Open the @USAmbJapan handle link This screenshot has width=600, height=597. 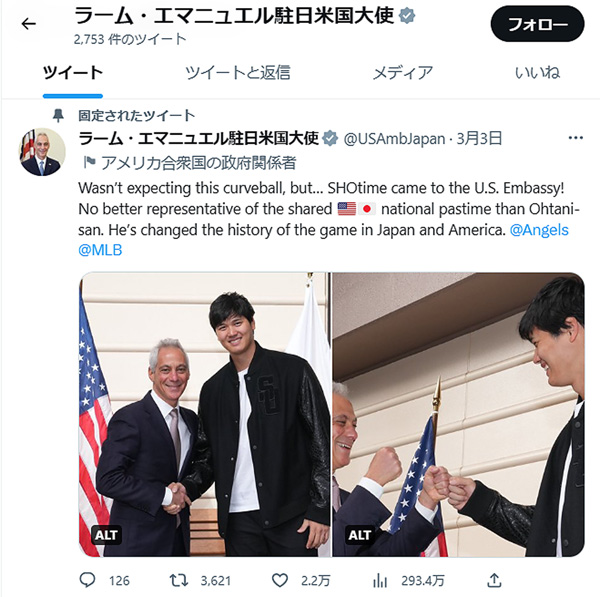click(394, 139)
